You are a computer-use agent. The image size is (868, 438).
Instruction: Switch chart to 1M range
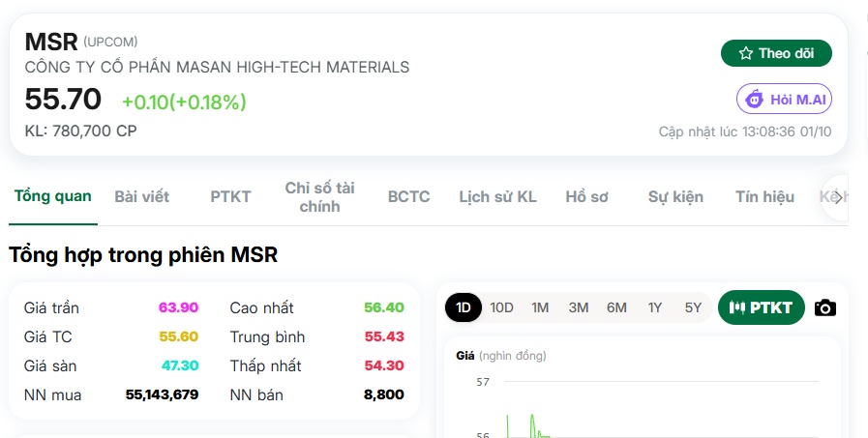click(540, 307)
